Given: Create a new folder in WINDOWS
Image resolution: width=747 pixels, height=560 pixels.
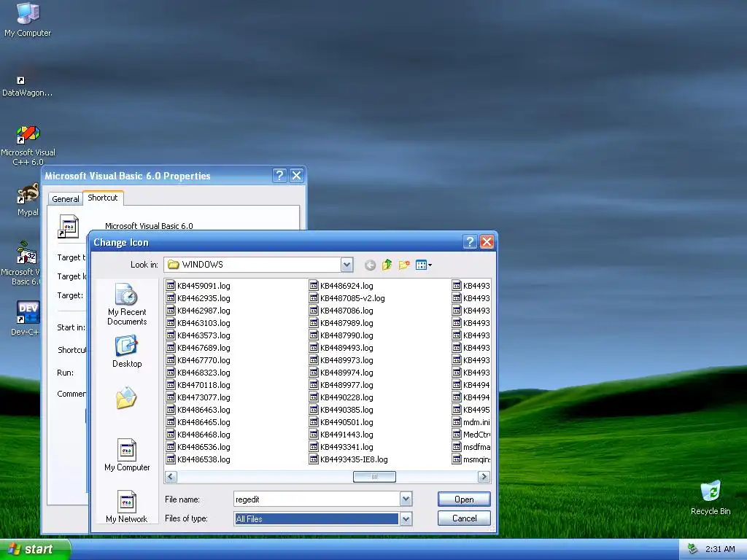Looking at the screenshot, I should point(404,265).
